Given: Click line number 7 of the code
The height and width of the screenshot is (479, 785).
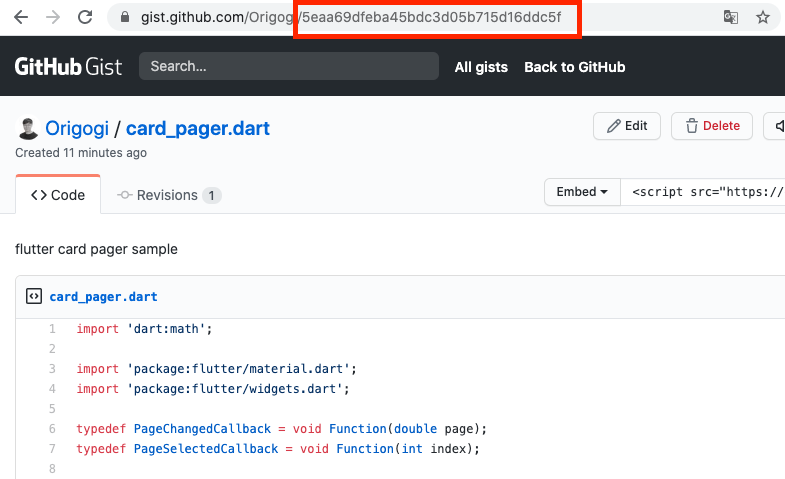Looking at the screenshot, I should pyautogui.click(x=52, y=449).
